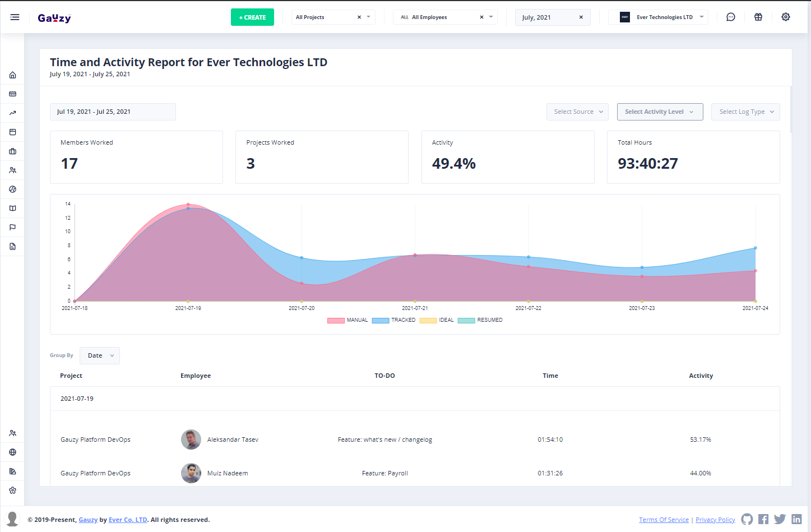Image resolution: width=811 pixels, height=532 pixels.
Task: Toggle the TRACKED legend series
Action: tap(393, 320)
